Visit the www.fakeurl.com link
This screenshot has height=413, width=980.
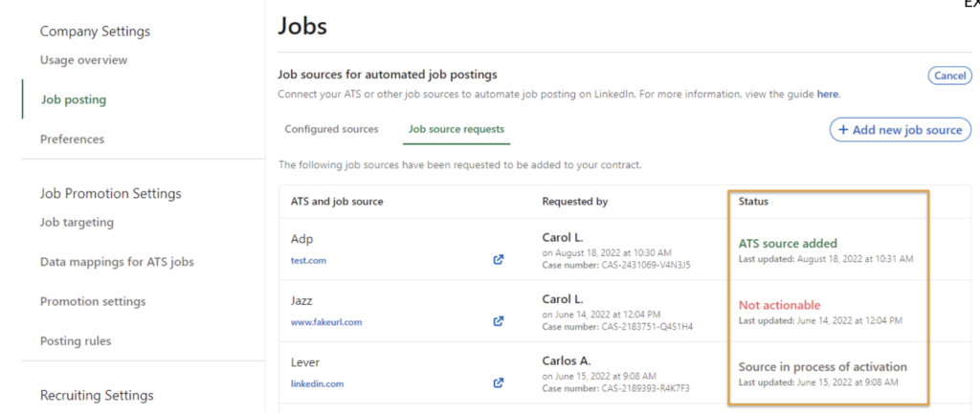(x=326, y=322)
